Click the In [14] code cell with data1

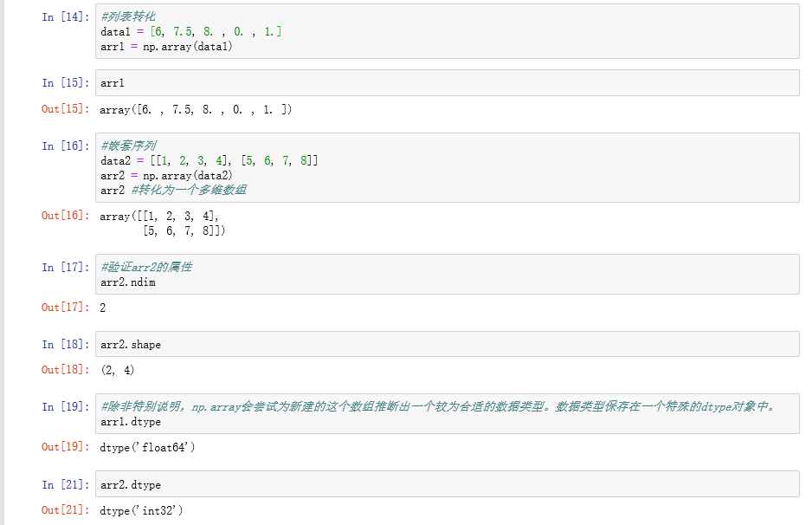(447, 32)
